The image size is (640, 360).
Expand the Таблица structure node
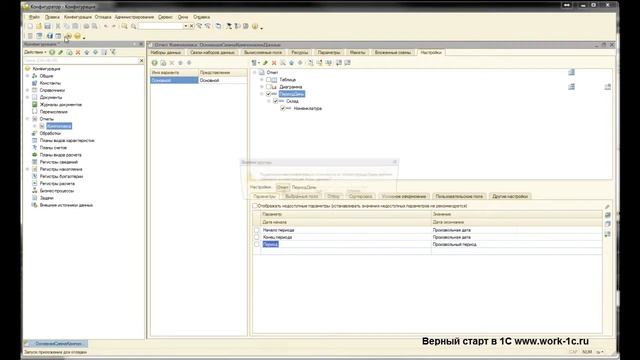262,80
